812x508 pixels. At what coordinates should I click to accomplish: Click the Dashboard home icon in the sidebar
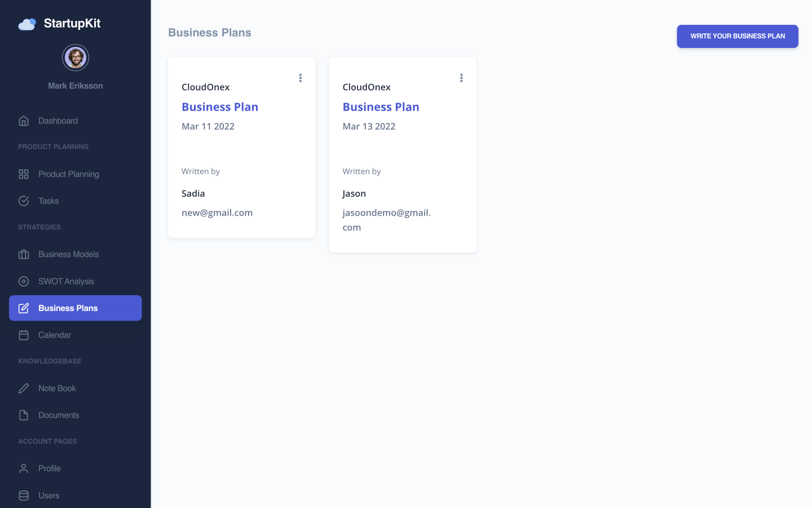tap(24, 121)
